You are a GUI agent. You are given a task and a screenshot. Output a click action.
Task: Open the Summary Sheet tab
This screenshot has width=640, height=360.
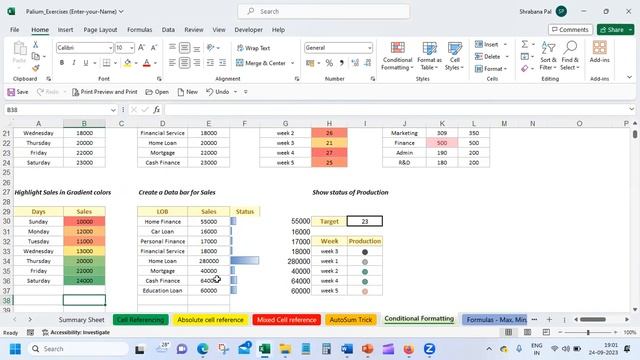click(81, 320)
